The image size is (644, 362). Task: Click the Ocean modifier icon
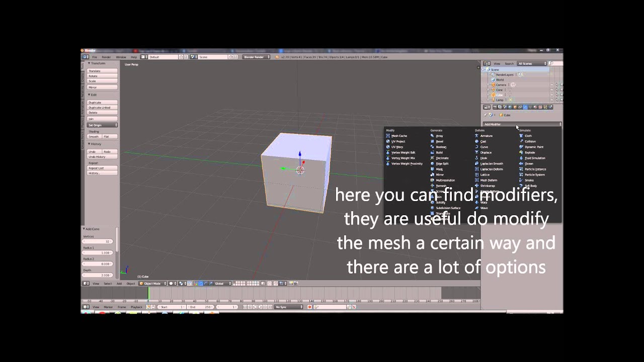(x=521, y=163)
